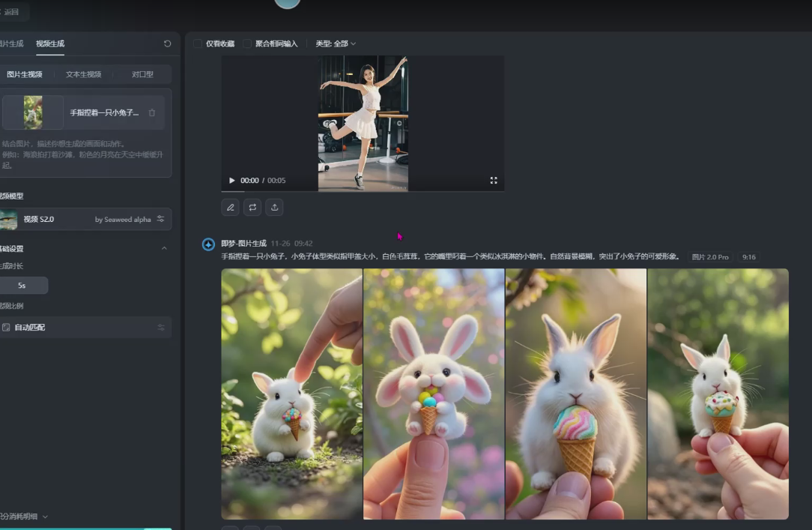Enable the 聚合相同输入 checkbox

(247, 43)
